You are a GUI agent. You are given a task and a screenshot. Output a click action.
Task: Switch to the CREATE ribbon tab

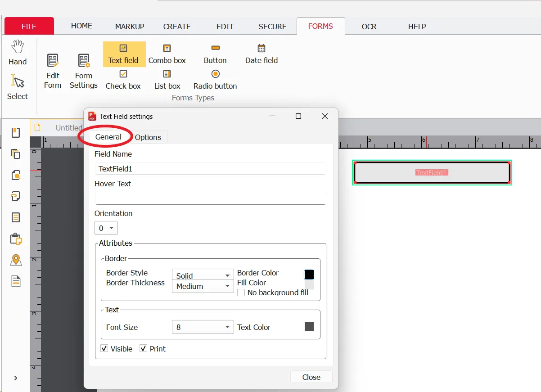tap(177, 26)
